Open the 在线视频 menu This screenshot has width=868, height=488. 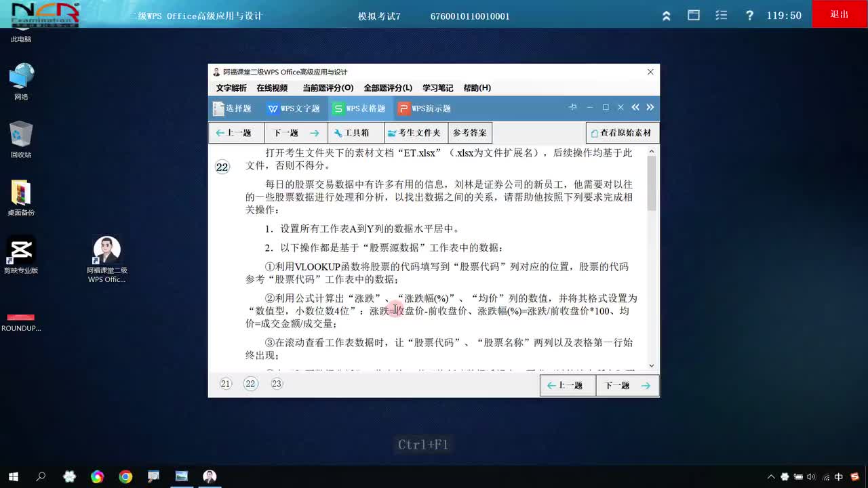pos(272,88)
